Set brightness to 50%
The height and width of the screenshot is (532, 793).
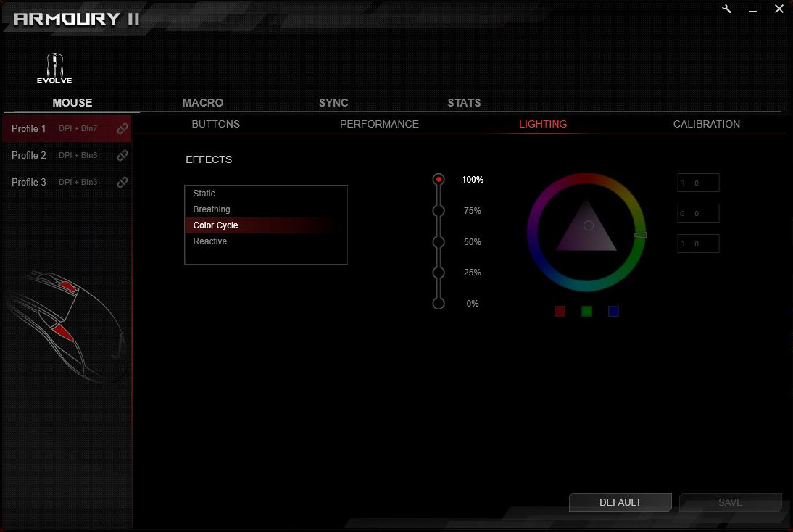[439, 242]
